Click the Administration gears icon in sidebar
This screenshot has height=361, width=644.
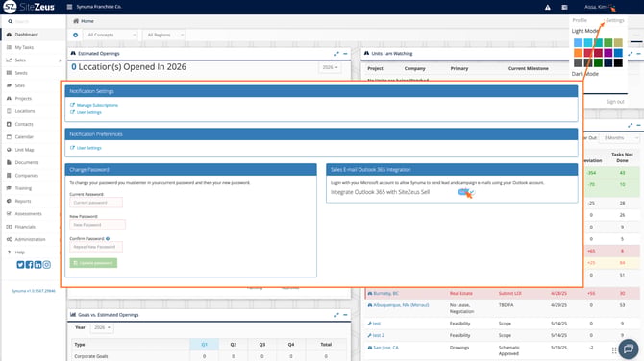[9, 239]
